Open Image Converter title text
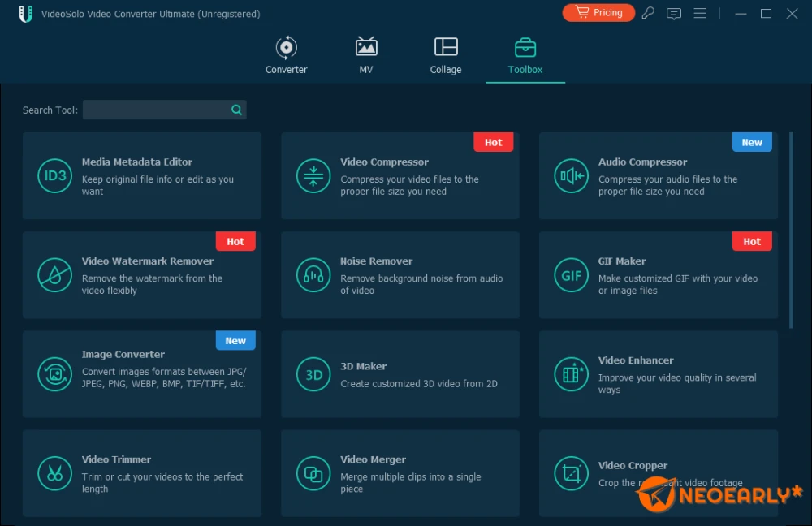This screenshot has height=526, width=812. (123, 354)
